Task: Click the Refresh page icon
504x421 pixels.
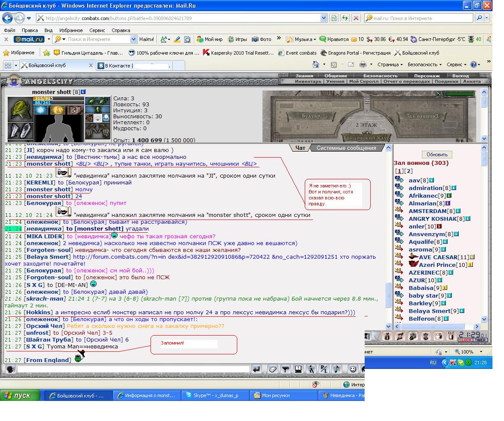Action: [x=345, y=18]
